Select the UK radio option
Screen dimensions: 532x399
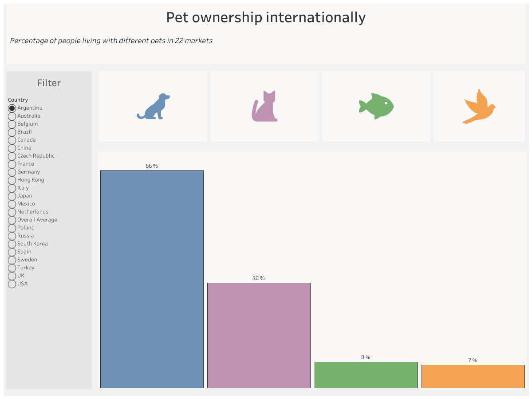[12, 276]
